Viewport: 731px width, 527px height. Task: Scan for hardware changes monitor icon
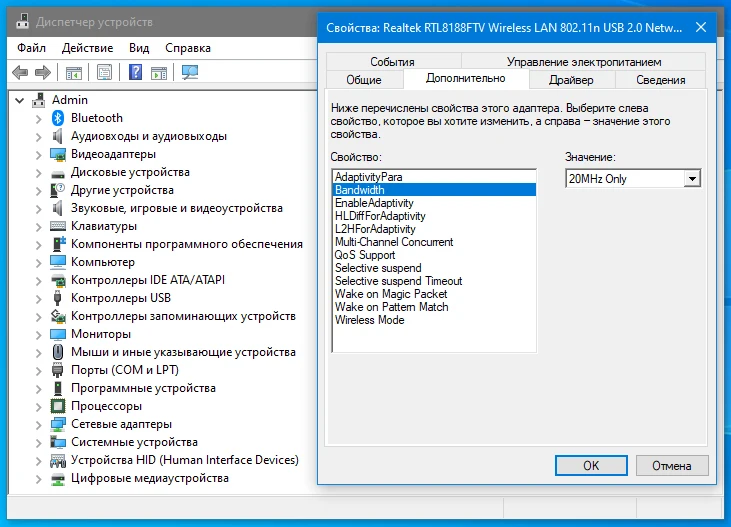click(x=190, y=72)
